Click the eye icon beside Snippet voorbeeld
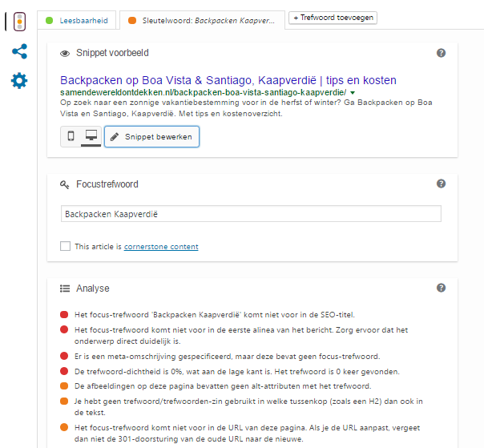The image size is (484, 448). (x=65, y=54)
